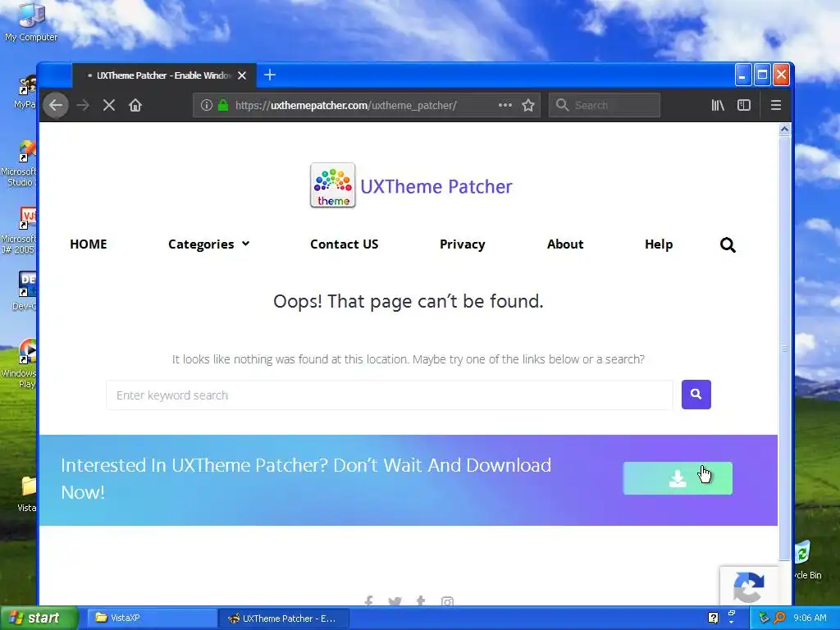Show site information icon in address bar
Image resolution: width=840 pixels, height=630 pixels.
point(207,105)
